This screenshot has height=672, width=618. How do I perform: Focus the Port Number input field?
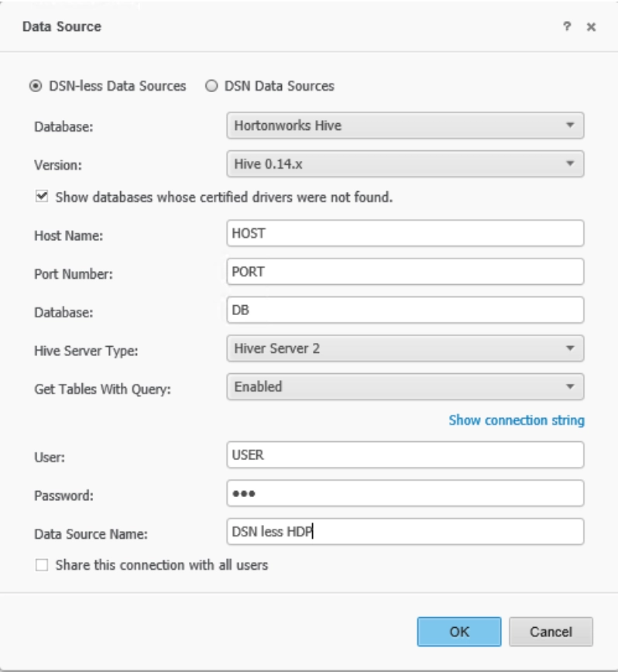coord(405,271)
